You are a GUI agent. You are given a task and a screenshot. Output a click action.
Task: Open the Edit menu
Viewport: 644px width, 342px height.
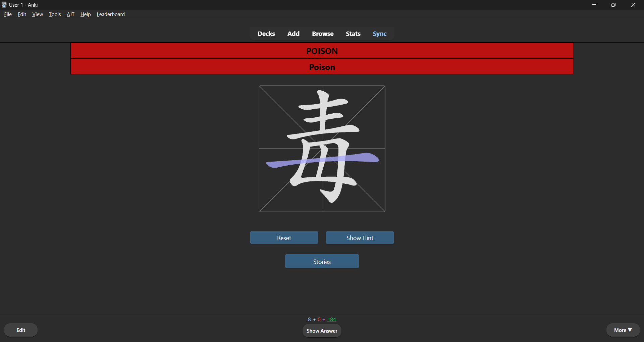click(22, 14)
